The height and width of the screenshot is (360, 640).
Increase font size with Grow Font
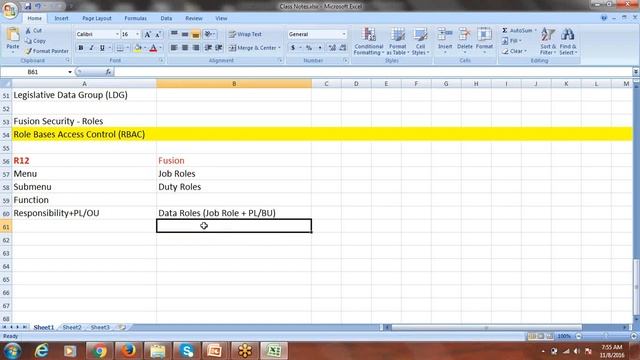click(x=148, y=35)
